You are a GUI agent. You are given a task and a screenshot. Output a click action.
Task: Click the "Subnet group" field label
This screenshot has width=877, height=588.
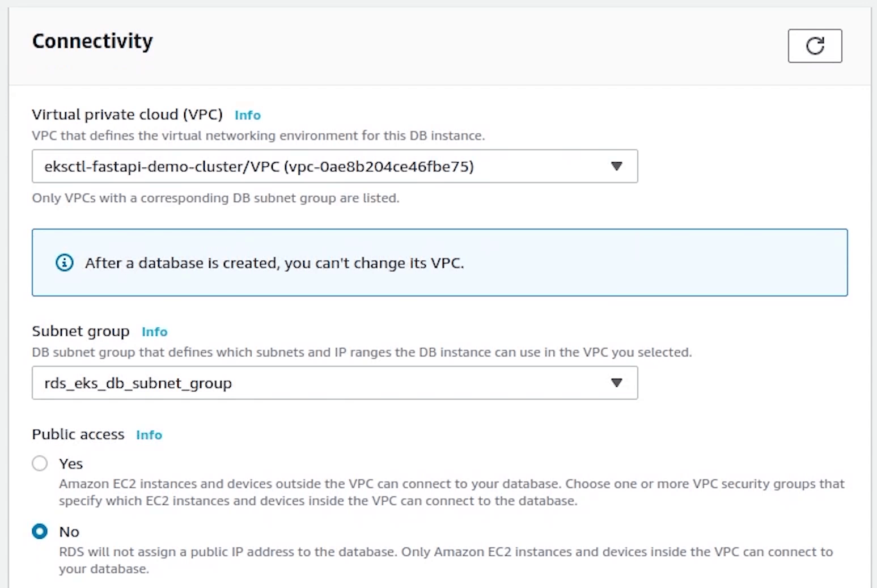click(x=81, y=331)
